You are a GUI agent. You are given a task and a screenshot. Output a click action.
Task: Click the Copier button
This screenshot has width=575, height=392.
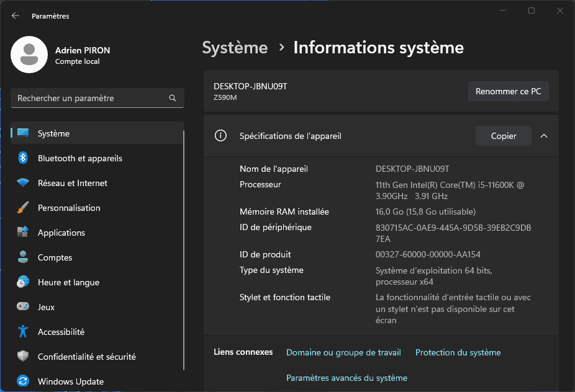504,136
